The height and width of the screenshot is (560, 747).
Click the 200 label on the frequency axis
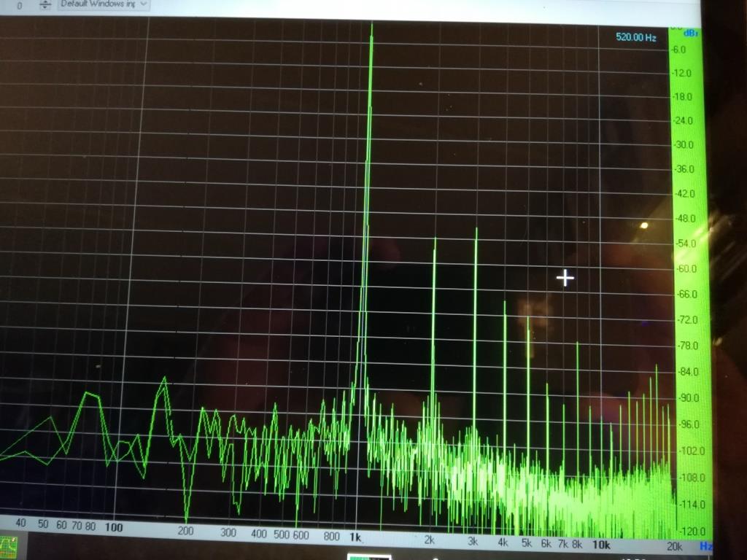click(185, 531)
